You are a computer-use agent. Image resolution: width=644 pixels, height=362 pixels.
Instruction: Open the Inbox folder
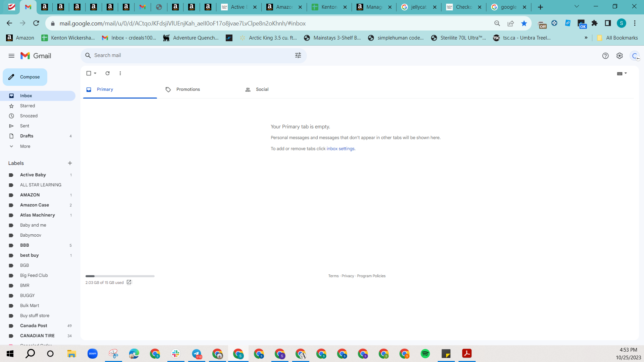38,96
